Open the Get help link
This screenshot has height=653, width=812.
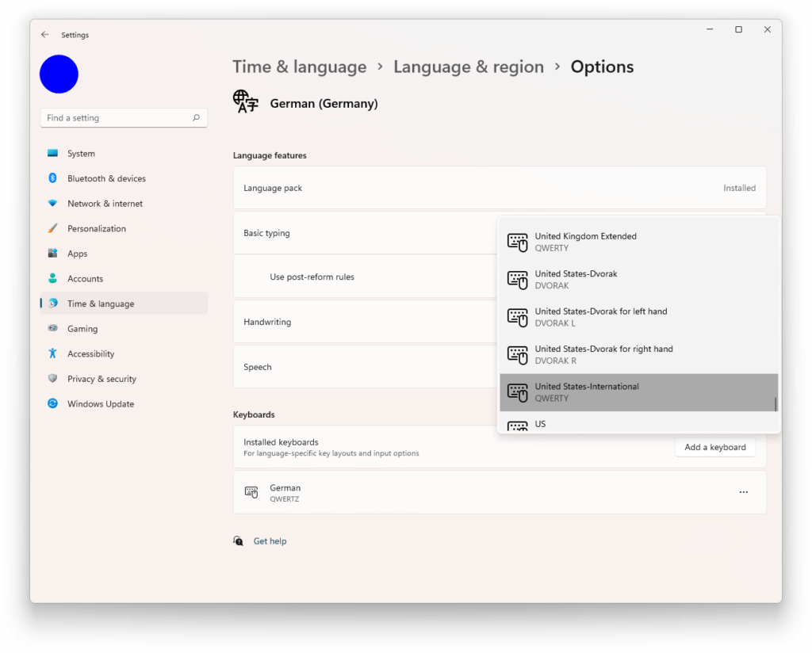click(270, 540)
